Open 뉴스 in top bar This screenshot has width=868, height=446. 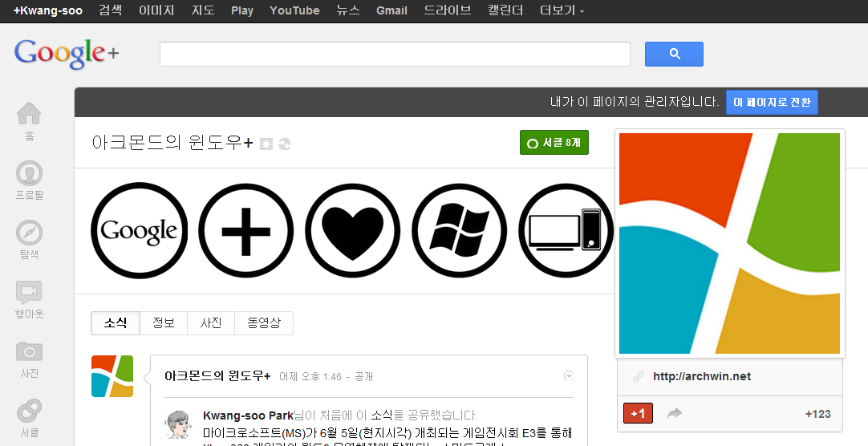click(347, 10)
